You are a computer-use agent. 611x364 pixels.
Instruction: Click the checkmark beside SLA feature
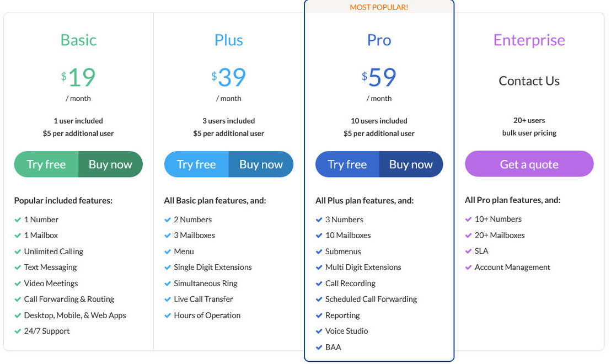[469, 251]
